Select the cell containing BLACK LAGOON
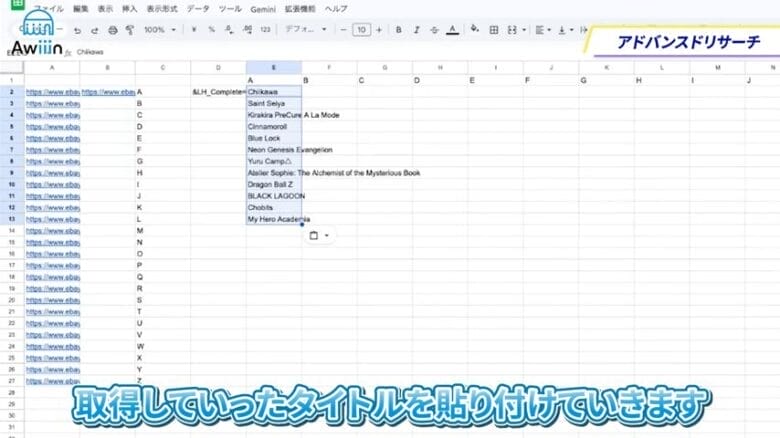 (274, 196)
